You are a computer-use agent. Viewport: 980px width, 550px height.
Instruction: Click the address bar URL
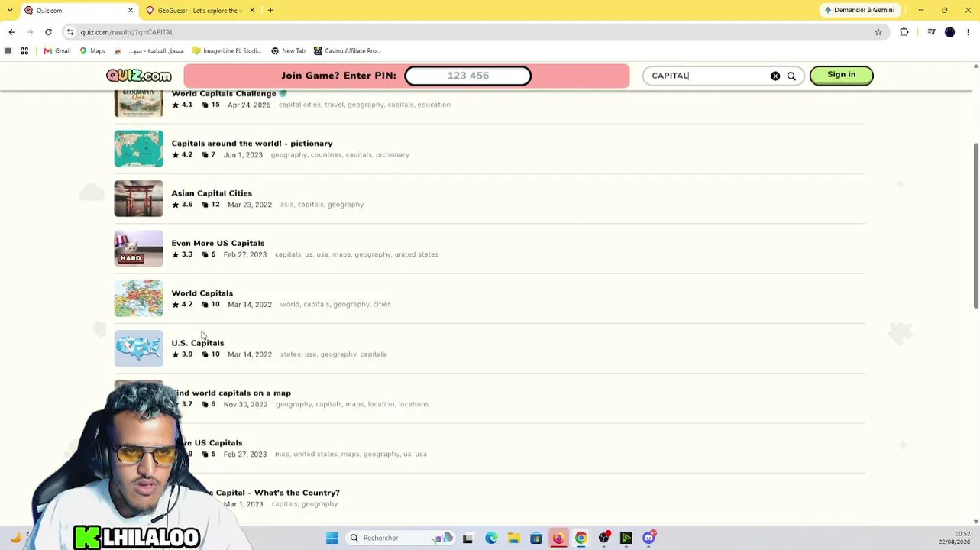[x=127, y=32]
